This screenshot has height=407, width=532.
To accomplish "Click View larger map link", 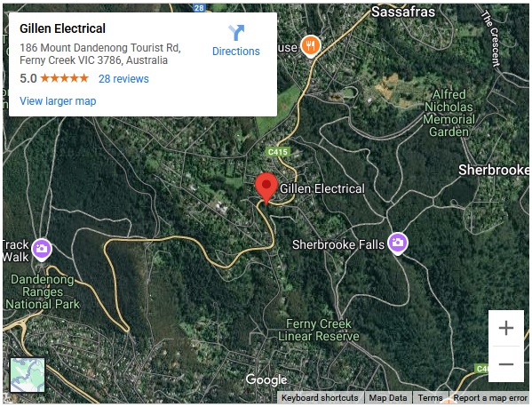I will pyautogui.click(x=58, y=100).
